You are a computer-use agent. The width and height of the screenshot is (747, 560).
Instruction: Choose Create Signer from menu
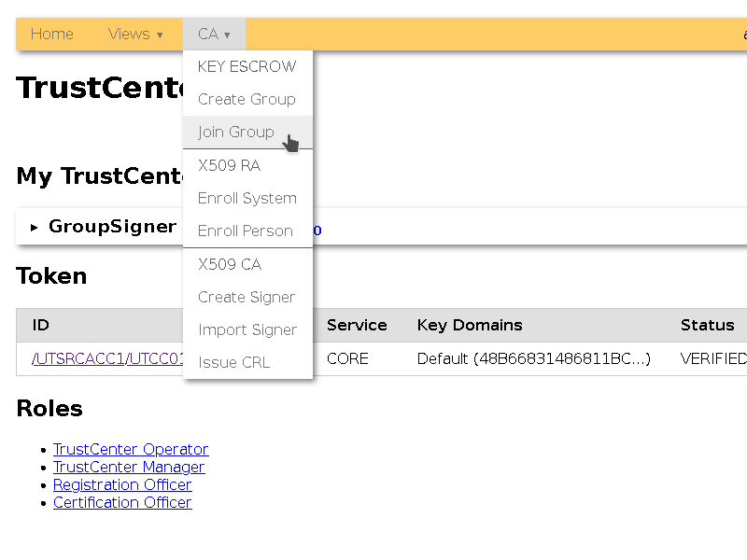247,297
